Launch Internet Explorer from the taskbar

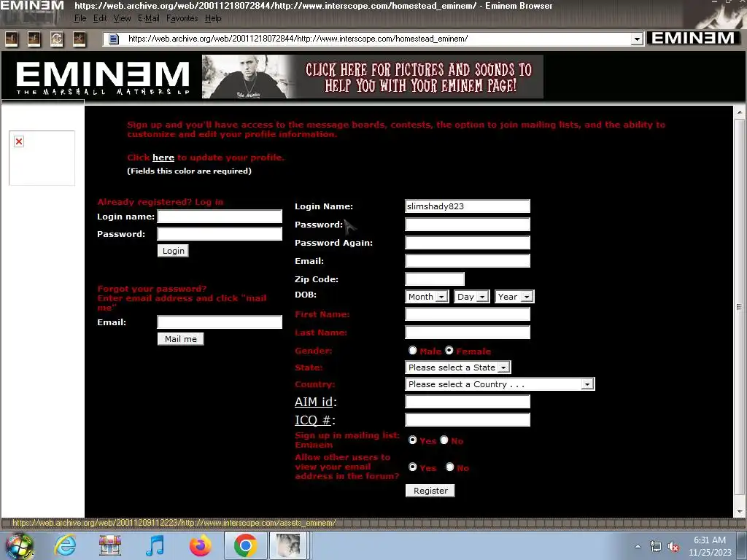point(65,545)
